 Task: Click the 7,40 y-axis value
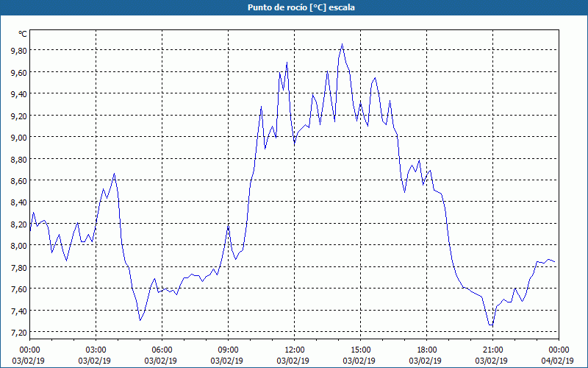pyautogui.click(x=19, y=311)
